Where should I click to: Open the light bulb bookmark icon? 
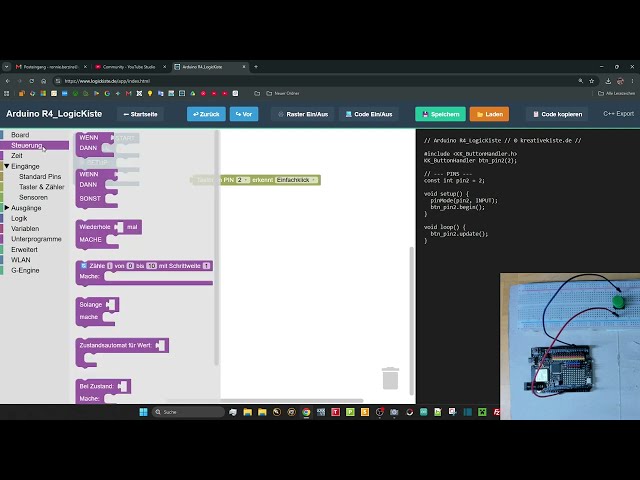point(150,93)
